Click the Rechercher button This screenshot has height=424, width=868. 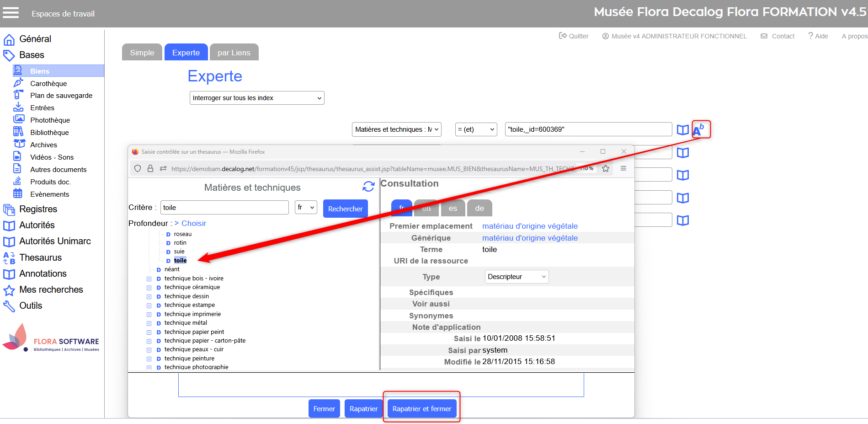[x=345, y=209]
